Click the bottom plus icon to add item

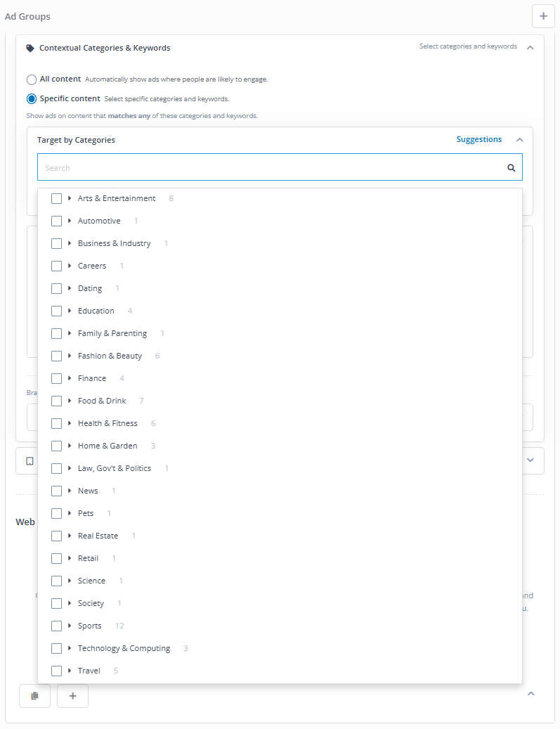pos(72,696)
